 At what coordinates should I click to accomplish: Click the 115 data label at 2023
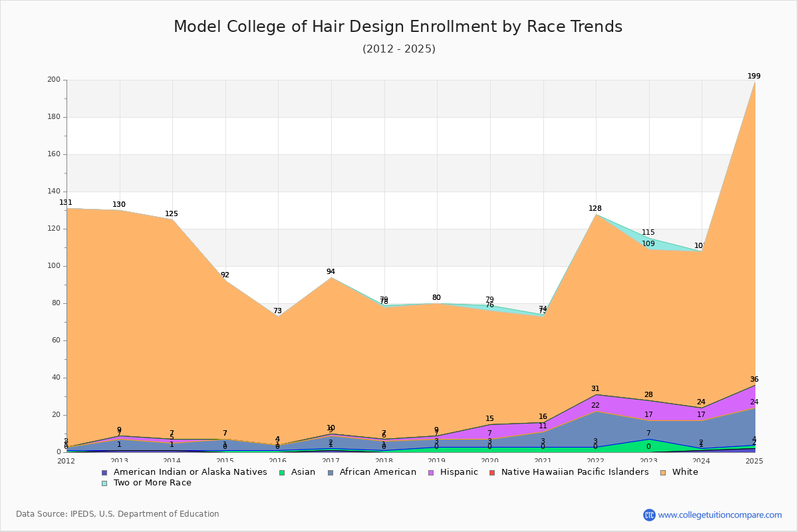click(x=648, y=233)
